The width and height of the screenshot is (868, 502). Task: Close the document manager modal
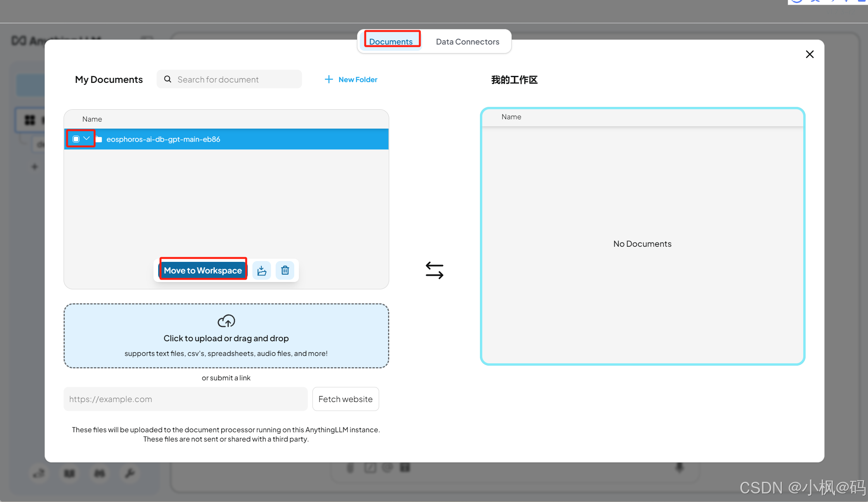tap(809, 54)
